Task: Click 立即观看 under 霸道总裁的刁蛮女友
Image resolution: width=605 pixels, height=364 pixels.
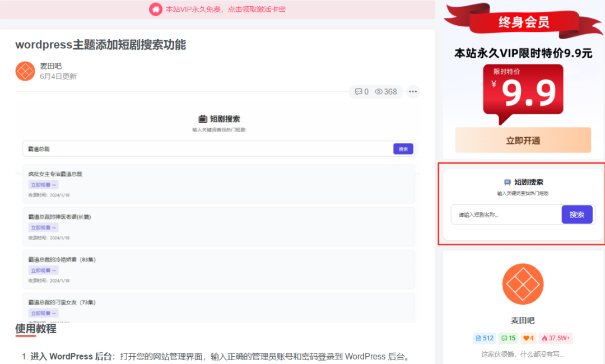Action: coord(43,314)
